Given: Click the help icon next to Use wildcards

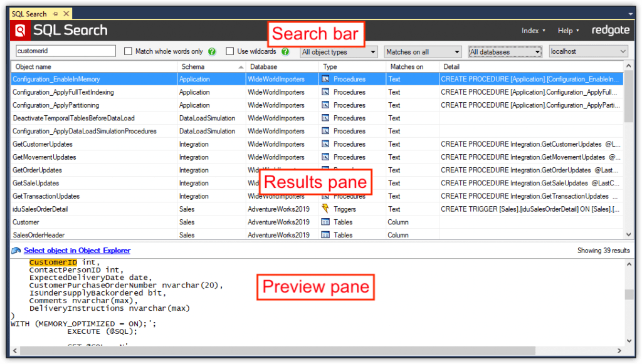Looking at the screenshot, I should pyautogui.click(x=285, y=51).
